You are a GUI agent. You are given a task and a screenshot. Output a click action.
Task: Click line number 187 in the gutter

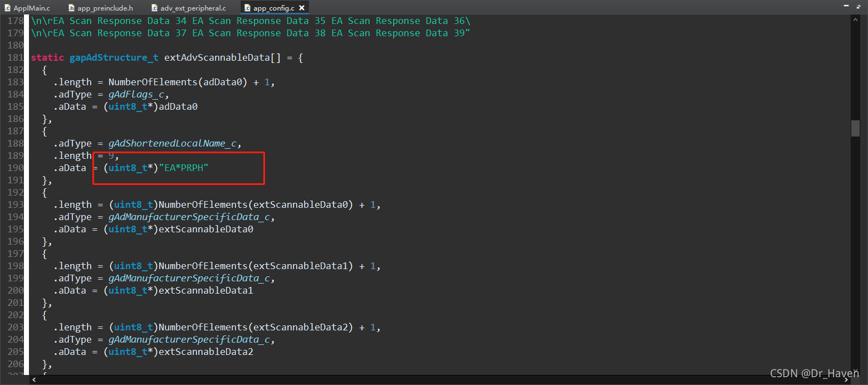click(x=16, y=131)
